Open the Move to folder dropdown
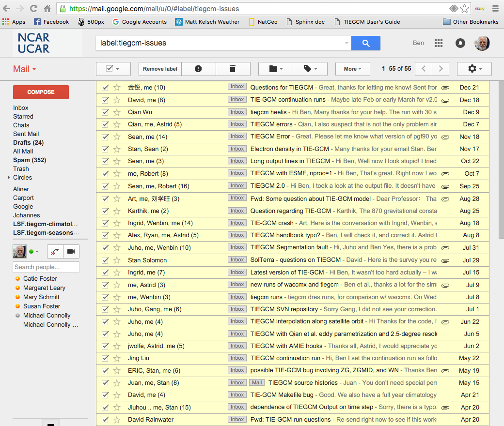This screenshot has height=426, width=504. click(x=276, y=69)
